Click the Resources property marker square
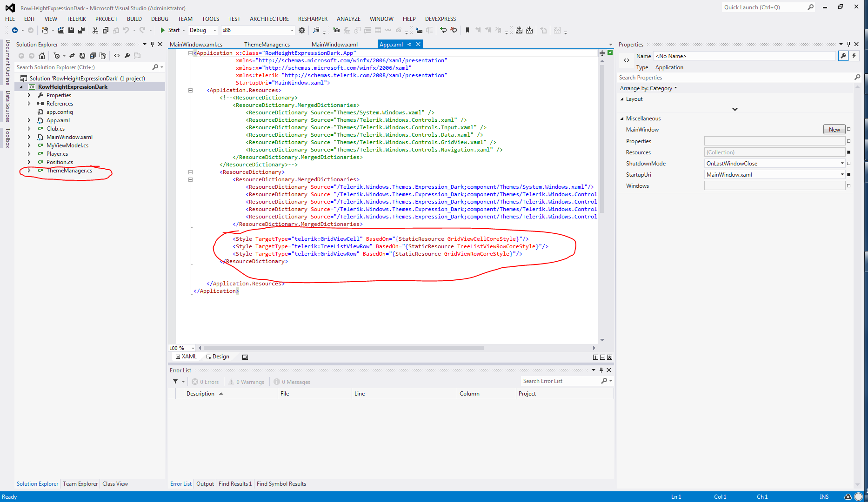The height and width of the screenshot is (502, 868). (x=848, y=152)
